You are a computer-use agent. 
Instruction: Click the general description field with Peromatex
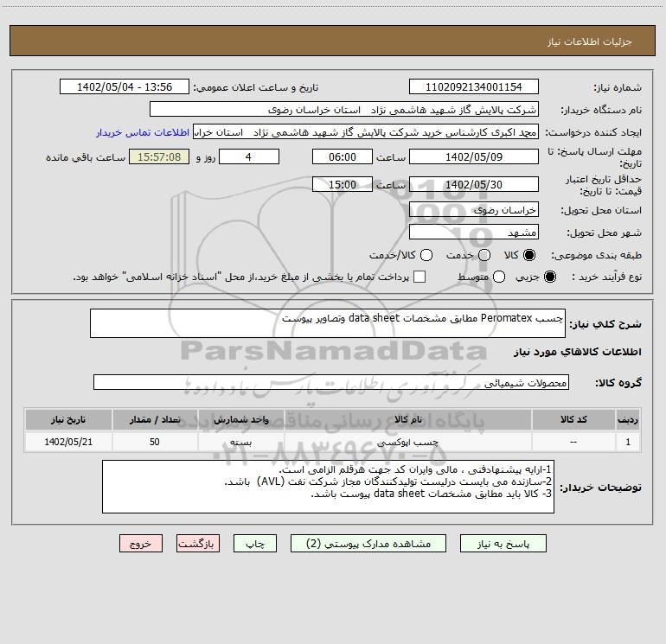click(x=328, y=323)
